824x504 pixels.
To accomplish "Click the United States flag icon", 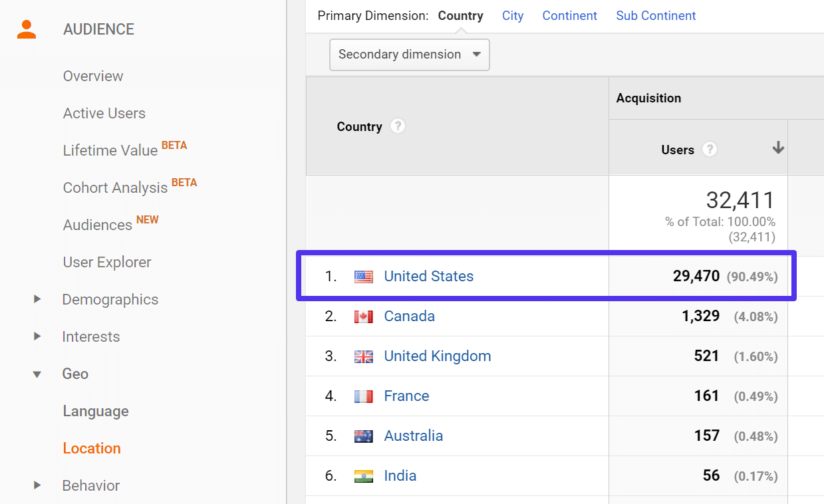I will click(x=363, y=276).
